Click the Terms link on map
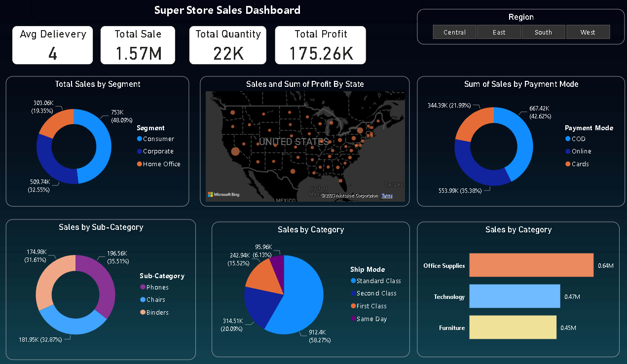This screenshot has width=627, height=364. [387, 196]
